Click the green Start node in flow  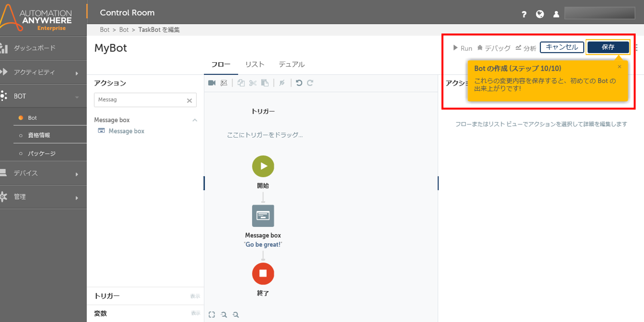[263, 166]
